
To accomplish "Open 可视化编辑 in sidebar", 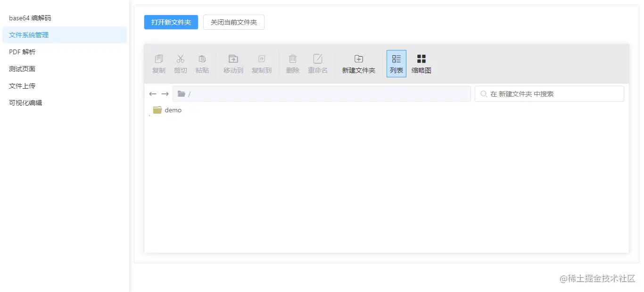I will tap(65, 102).
